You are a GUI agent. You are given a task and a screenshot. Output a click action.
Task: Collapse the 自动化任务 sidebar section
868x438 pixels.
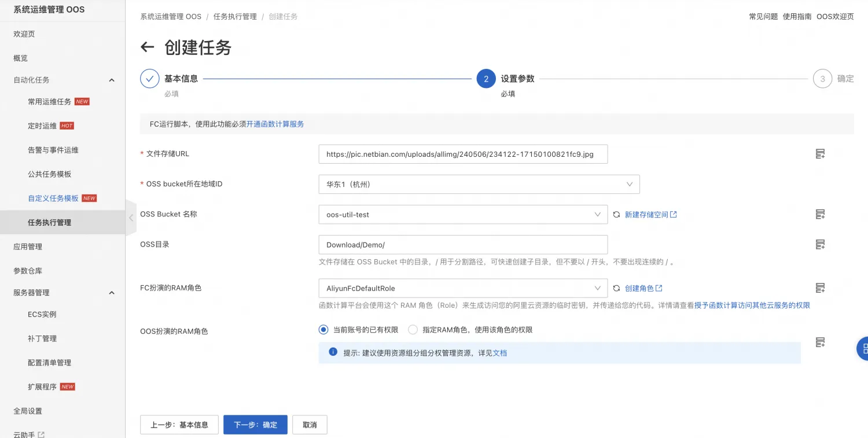pyautogui.click(x=112, y=80)
